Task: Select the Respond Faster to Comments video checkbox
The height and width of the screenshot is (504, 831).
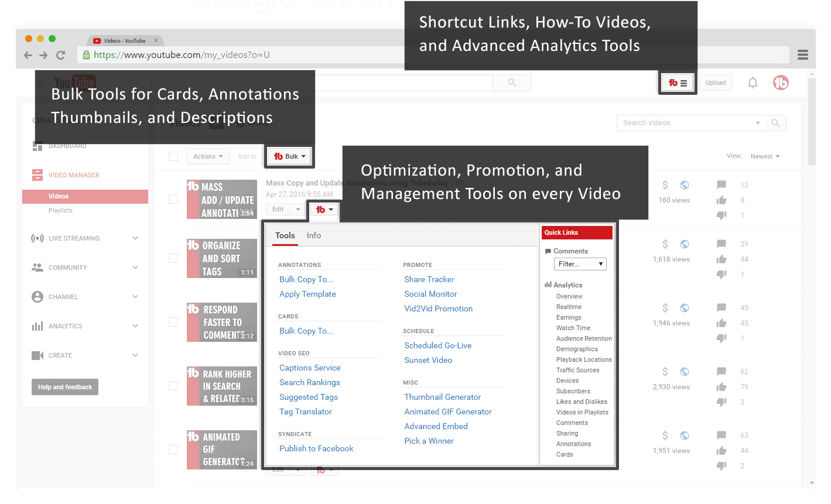Action: coord(173,322)
